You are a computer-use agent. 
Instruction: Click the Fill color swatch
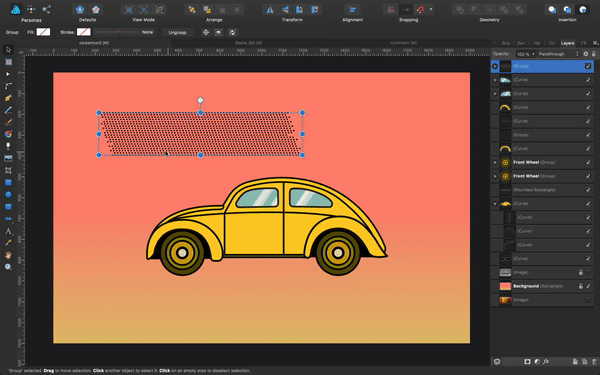tap(43, 32)
